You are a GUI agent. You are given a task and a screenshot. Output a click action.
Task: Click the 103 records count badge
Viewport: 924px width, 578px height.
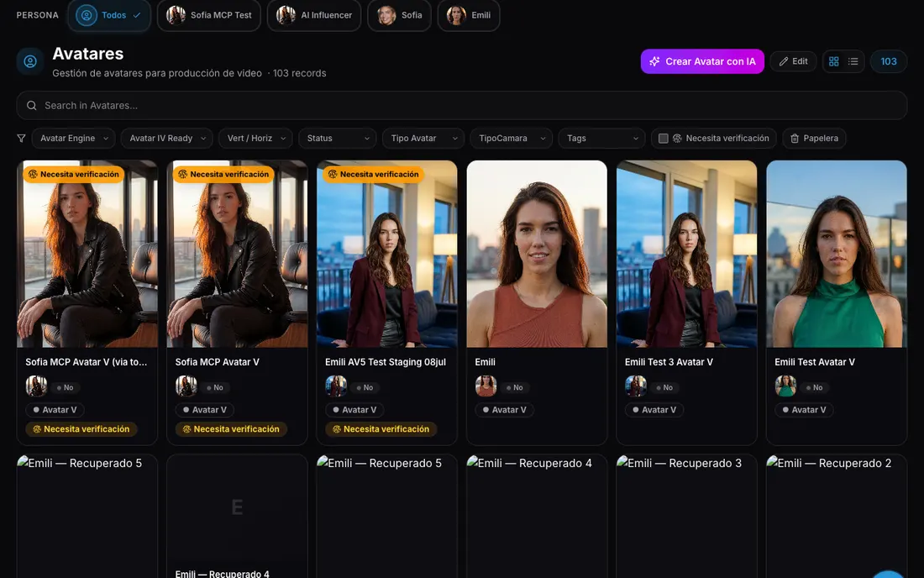pyautogui.click(x=889, y=61)
